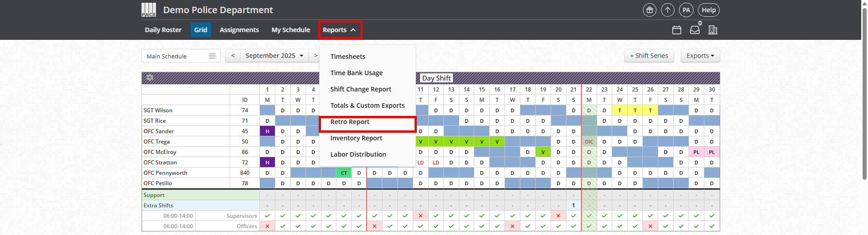Click OFC Pennyworth's green CT cell

click(344, 173)
